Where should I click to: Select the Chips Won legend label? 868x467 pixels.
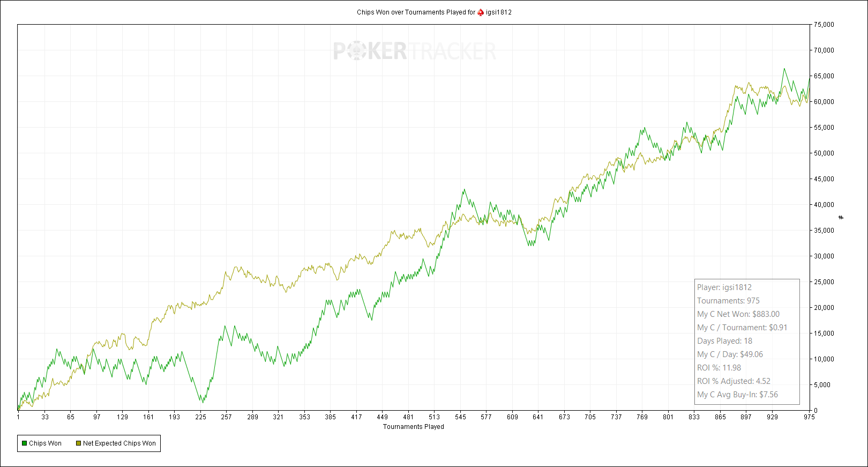click(45, 443)
